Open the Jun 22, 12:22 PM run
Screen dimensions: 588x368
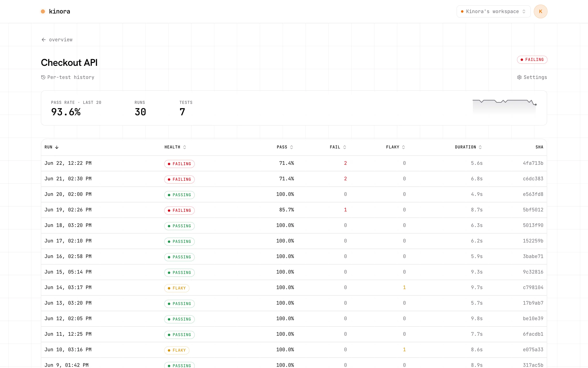(x=294, y=163)
